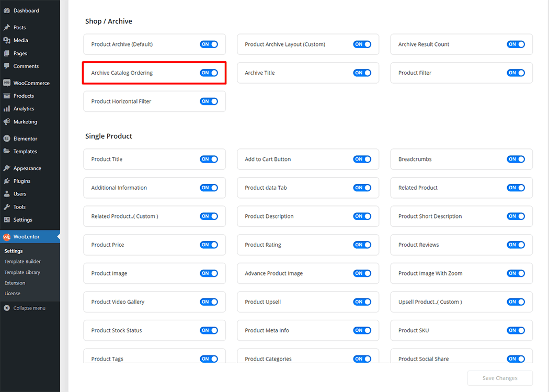The height and width of the screenshot is (392, 549).
Task: Disable the Product Horizontal Filter toggle
Action: (x=209, y=101)
